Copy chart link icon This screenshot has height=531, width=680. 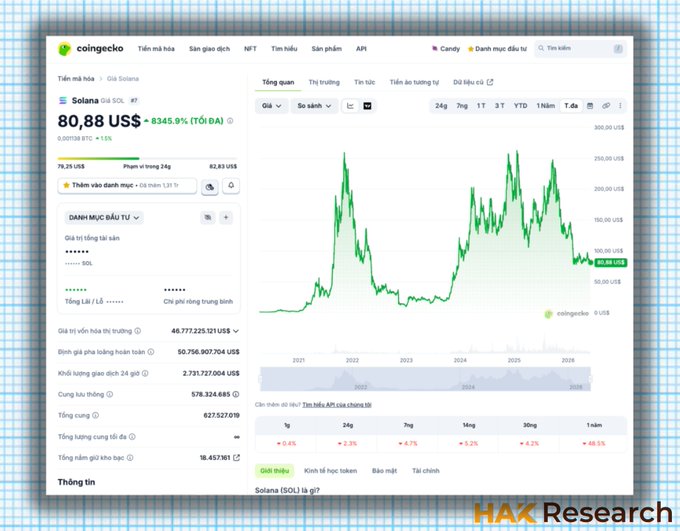606,106
